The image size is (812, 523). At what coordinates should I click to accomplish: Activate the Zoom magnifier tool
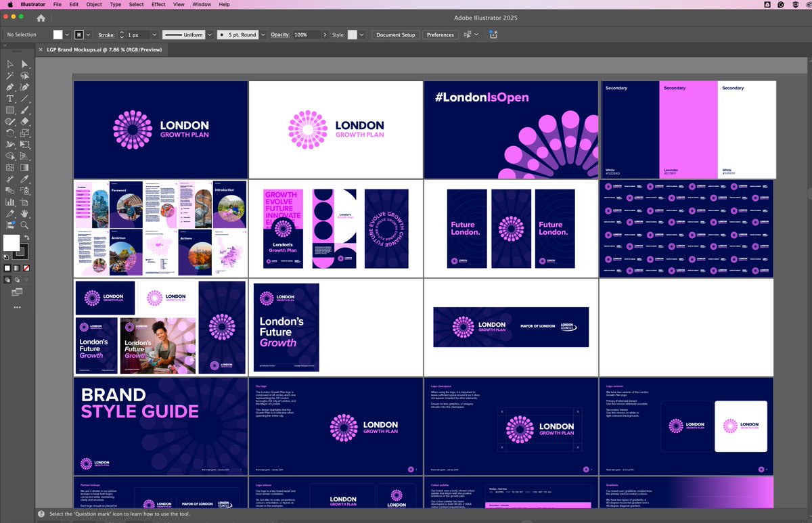pos(25,225)
